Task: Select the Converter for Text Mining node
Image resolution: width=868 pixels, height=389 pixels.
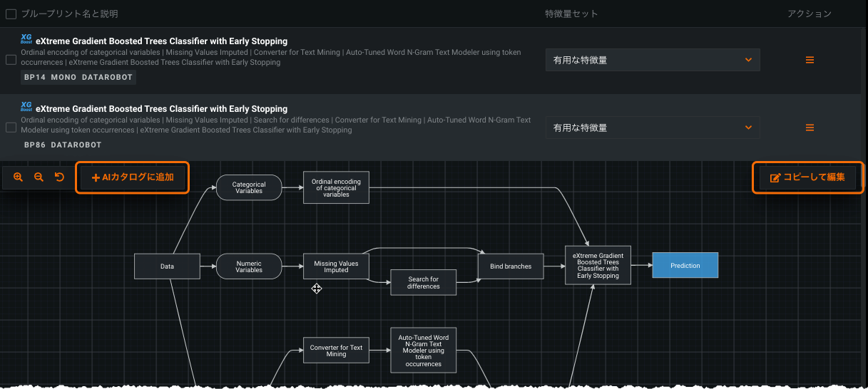Action: coord(336,351)
